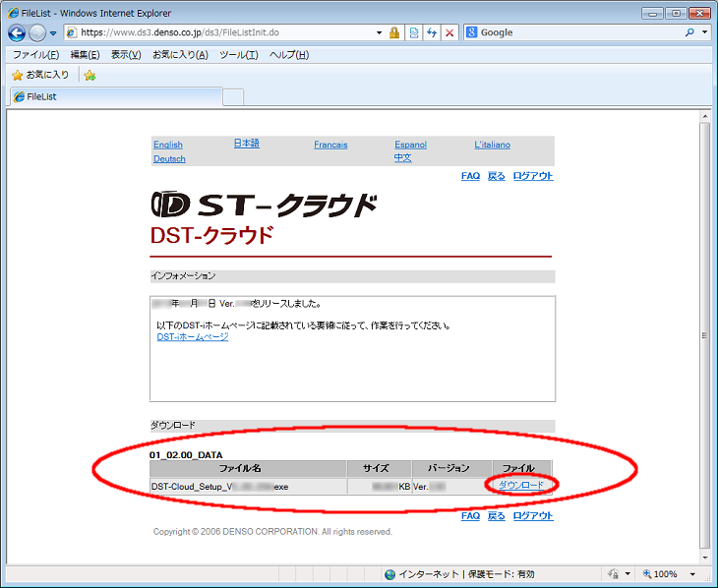Switch language to 日本語
This screenshot has width=718, height=588.
click(246, 144)
